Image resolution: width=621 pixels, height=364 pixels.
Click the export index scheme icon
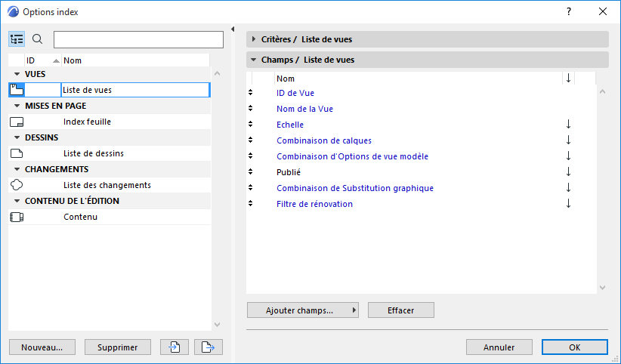pyautogui.click(x=209, y=347)
